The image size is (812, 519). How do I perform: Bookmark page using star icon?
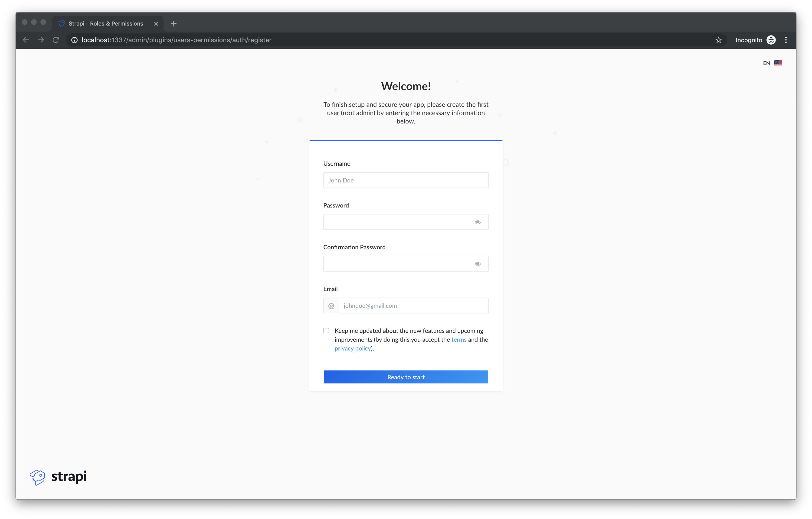pyautogui.click(x=718, y=40)
